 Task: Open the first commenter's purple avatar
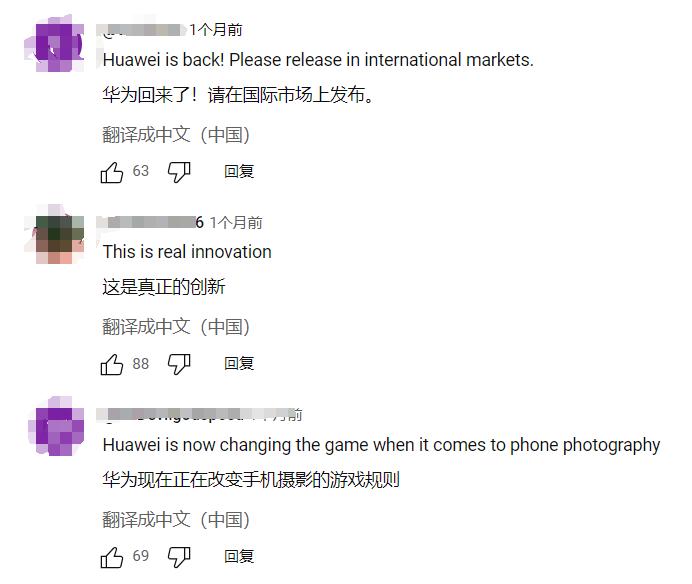(54, 44)
